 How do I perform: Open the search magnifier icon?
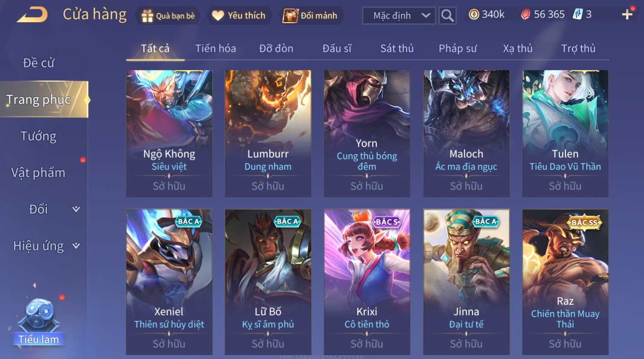[447, 16]
